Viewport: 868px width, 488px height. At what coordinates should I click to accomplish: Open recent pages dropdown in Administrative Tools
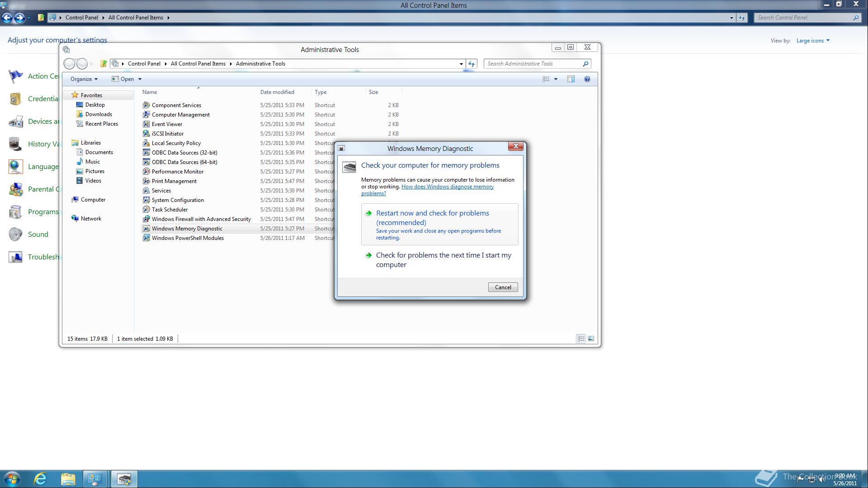91,64
